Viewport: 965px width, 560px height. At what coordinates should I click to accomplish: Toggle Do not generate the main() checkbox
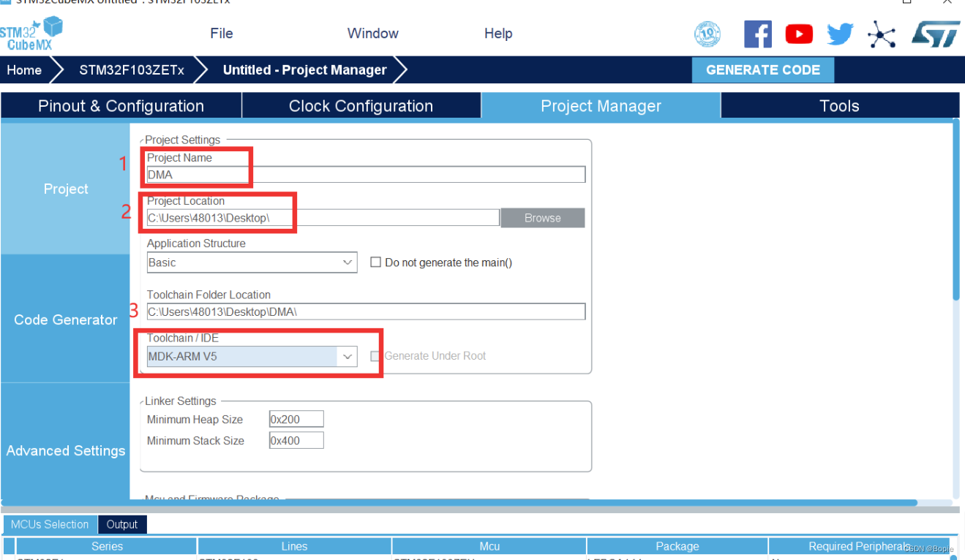[x=376, y=262]
